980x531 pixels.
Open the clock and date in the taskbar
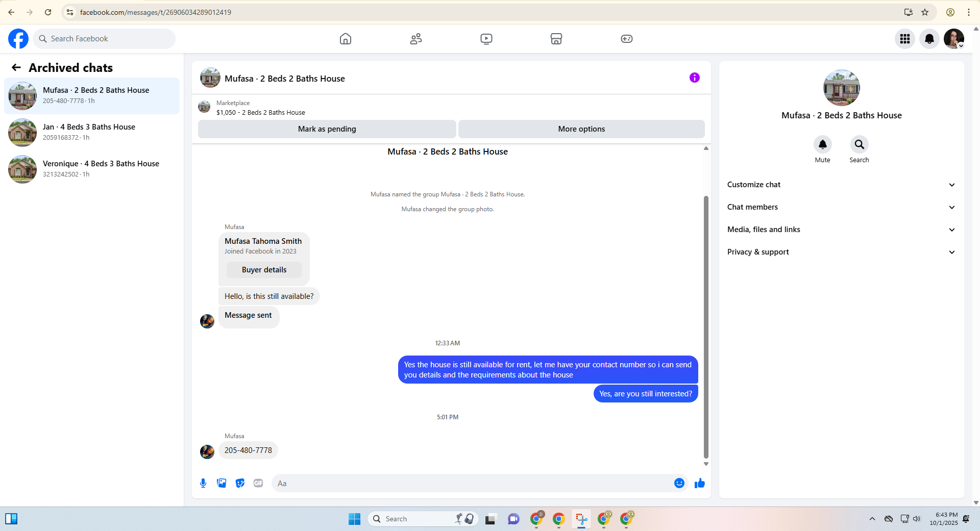click(944, 519)
